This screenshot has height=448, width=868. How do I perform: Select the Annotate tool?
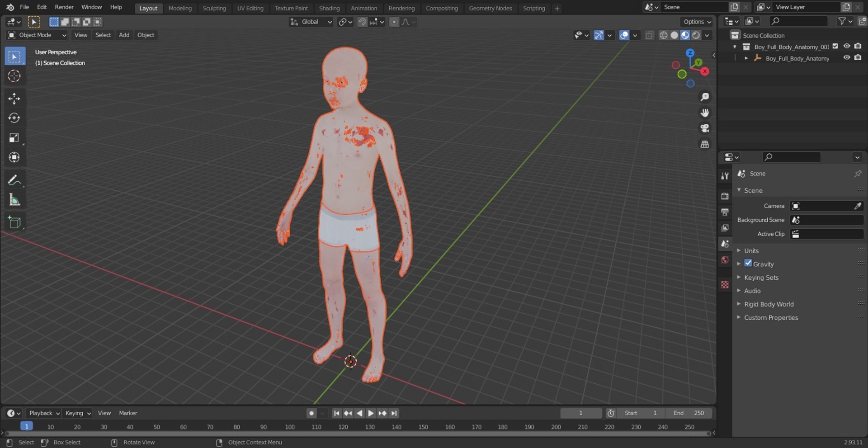pyautogui.click(x=14, y=180)
